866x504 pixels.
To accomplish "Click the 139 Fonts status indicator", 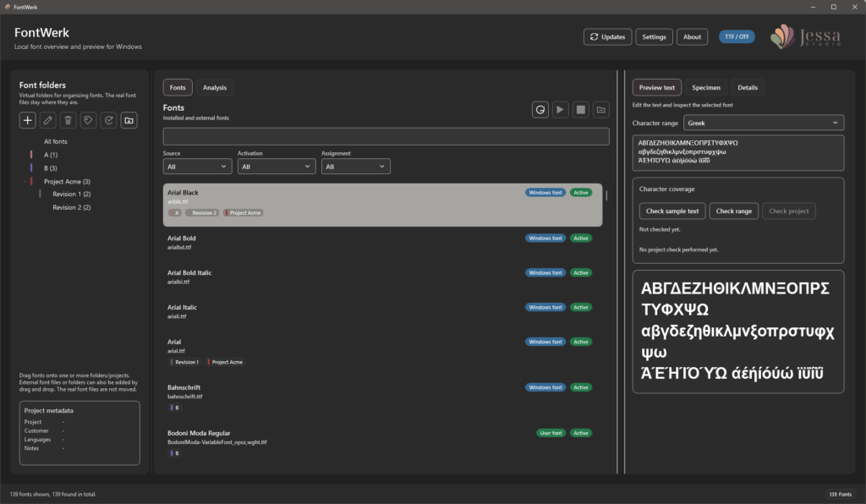I will [x=840, y=494].
